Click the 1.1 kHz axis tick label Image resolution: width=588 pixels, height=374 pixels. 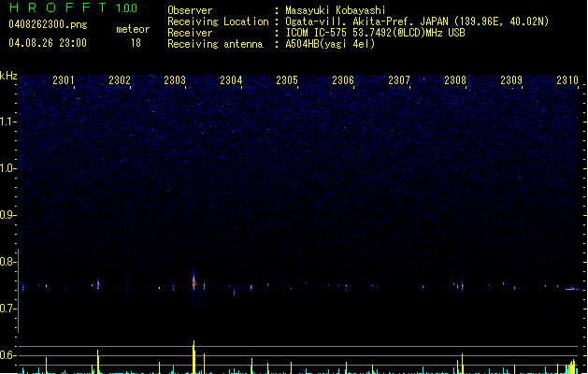7,122
